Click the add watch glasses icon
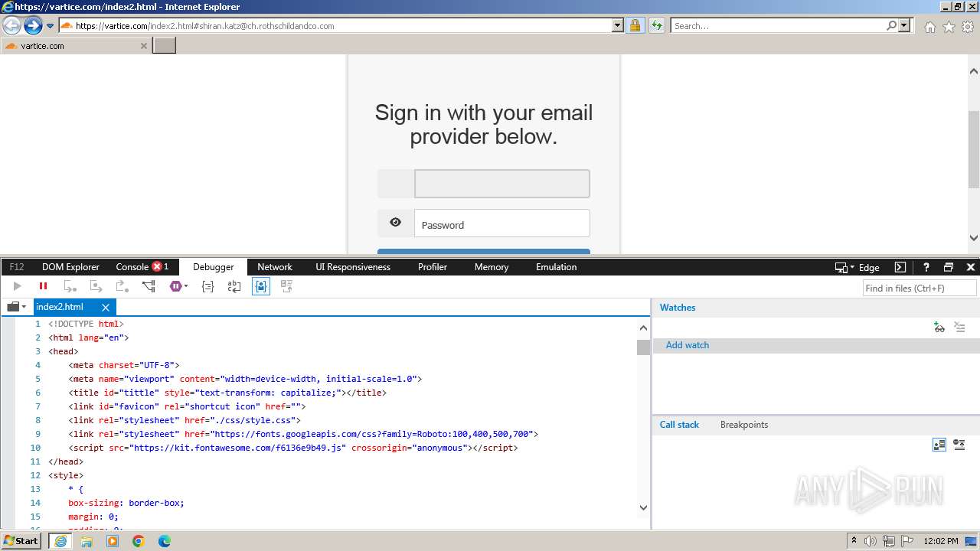Viewport: 980px width, 551px height. tap(939, 328)
